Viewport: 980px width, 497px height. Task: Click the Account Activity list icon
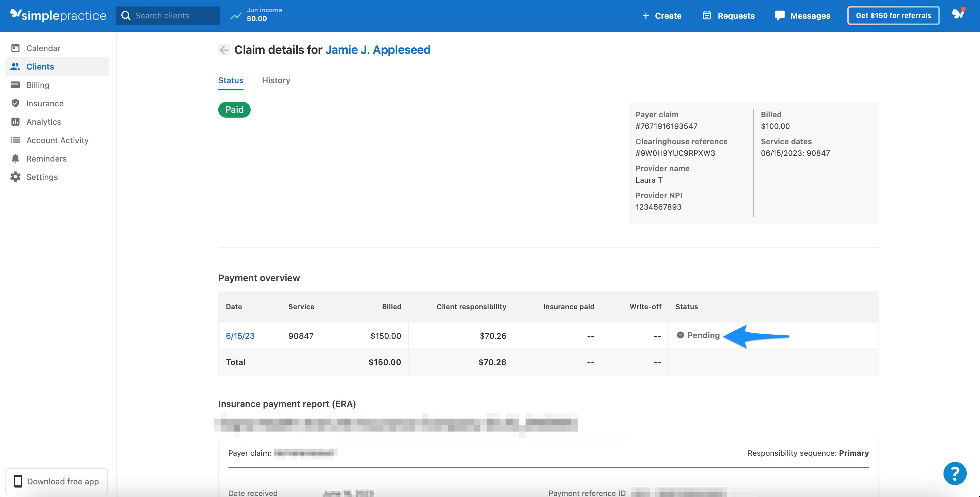tap(15, 140)
